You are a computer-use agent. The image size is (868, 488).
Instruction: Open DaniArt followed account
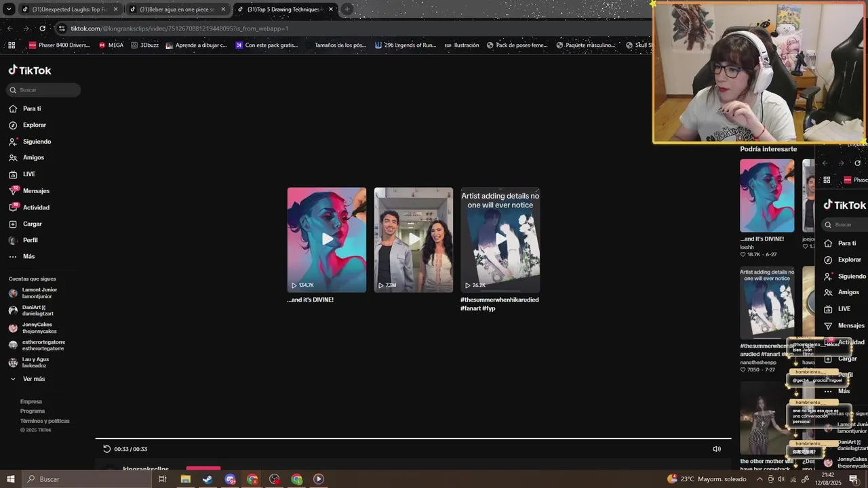(x=31, y=310)
